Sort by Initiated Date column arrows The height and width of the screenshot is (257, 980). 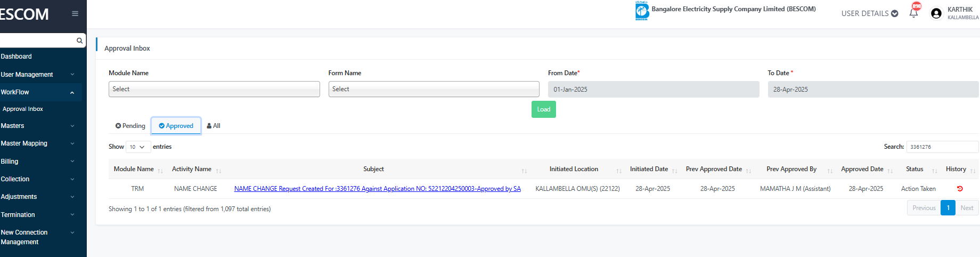click(x=674, y=171)
